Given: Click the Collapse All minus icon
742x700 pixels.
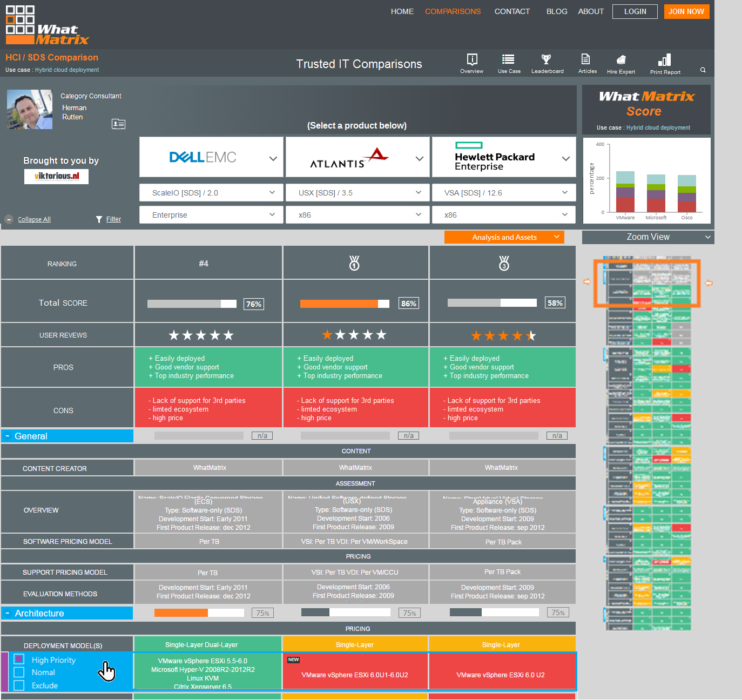Looking at the screenshot, I should [9, 219].
